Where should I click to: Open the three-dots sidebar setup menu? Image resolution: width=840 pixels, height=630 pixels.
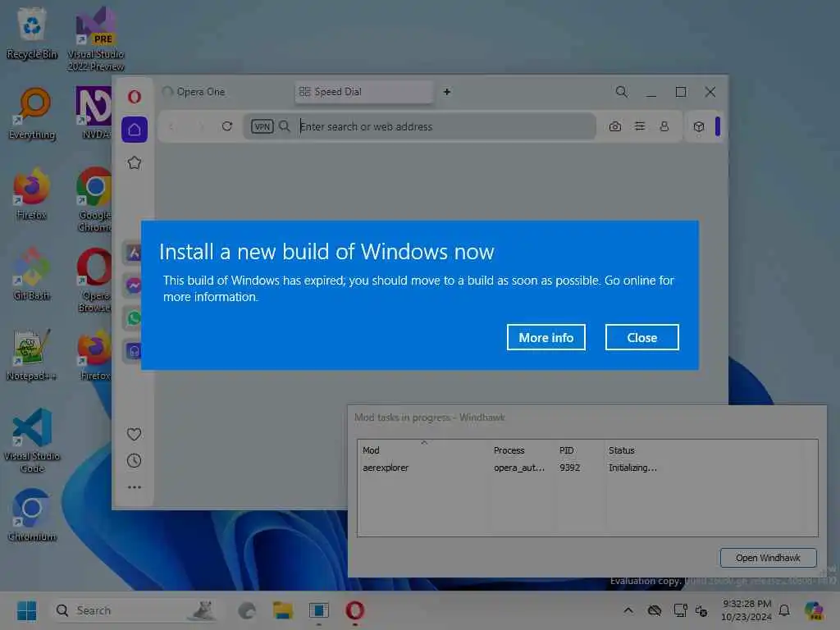[135, 487]
